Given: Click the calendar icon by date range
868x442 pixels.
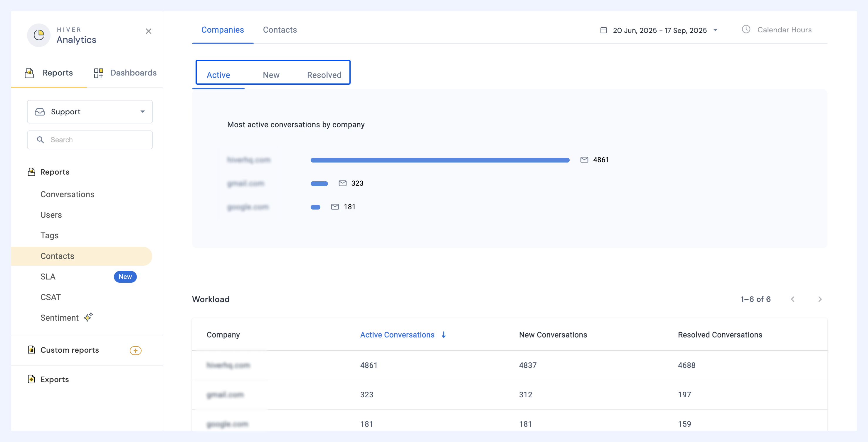Looking at the screenshot, I should point(604,30).
